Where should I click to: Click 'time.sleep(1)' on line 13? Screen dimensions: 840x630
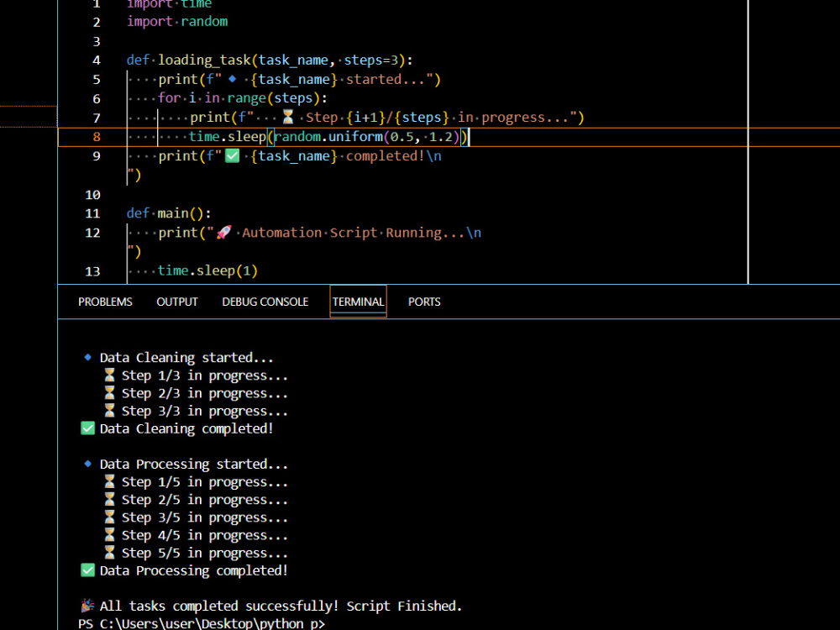(x=207, y=270)
